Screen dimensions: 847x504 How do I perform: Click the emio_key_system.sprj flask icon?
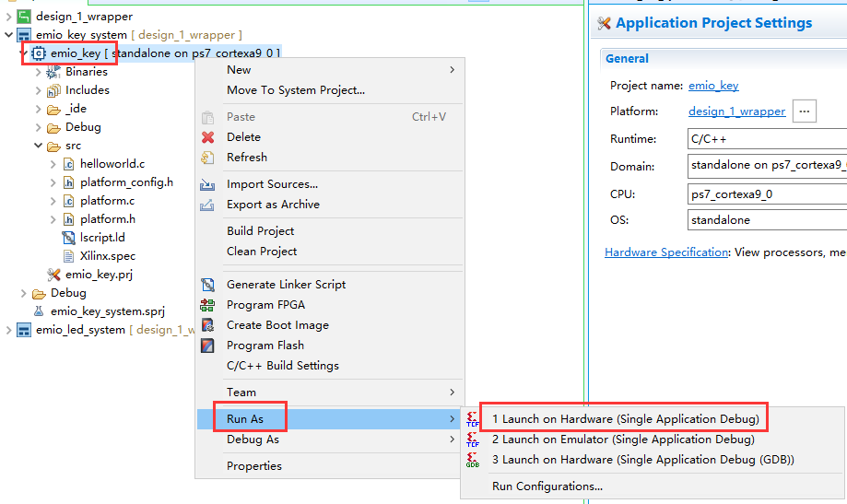[39, 311]
